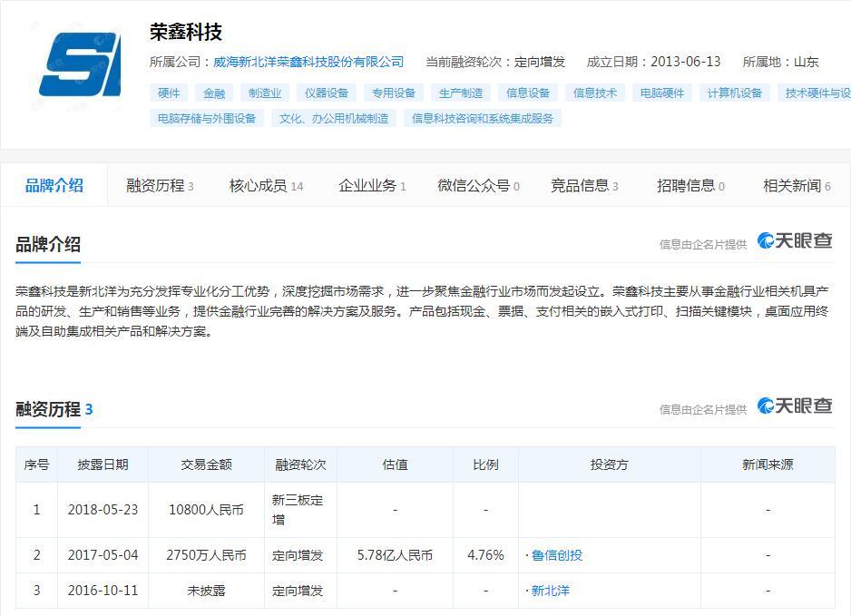Select the 电脑硬件 industry tag
This screenshot has width=851, height=616.
(x=661, y=93)
